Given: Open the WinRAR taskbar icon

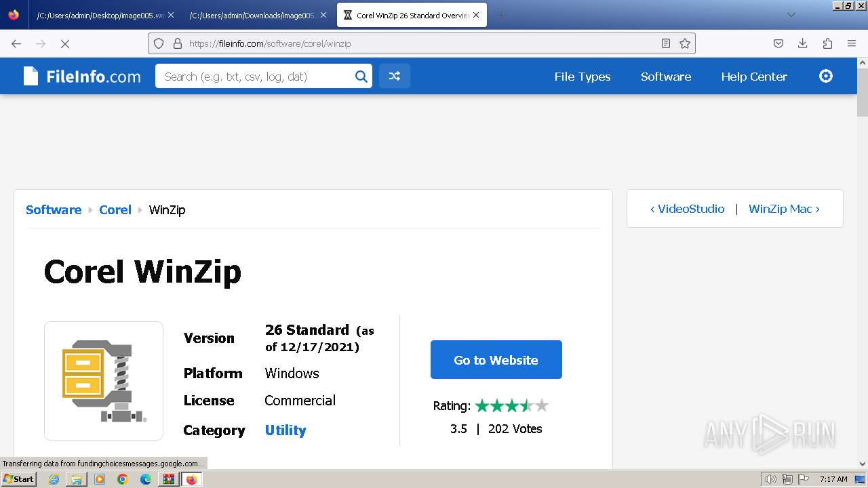Looking at the screenshot, I should coord(168,479).
